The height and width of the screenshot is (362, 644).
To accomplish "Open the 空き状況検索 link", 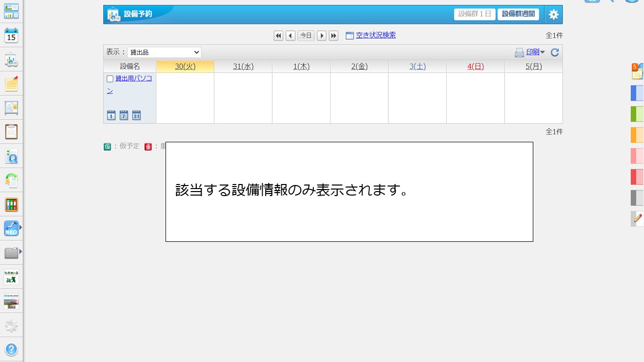I will [x=376, y=35].
